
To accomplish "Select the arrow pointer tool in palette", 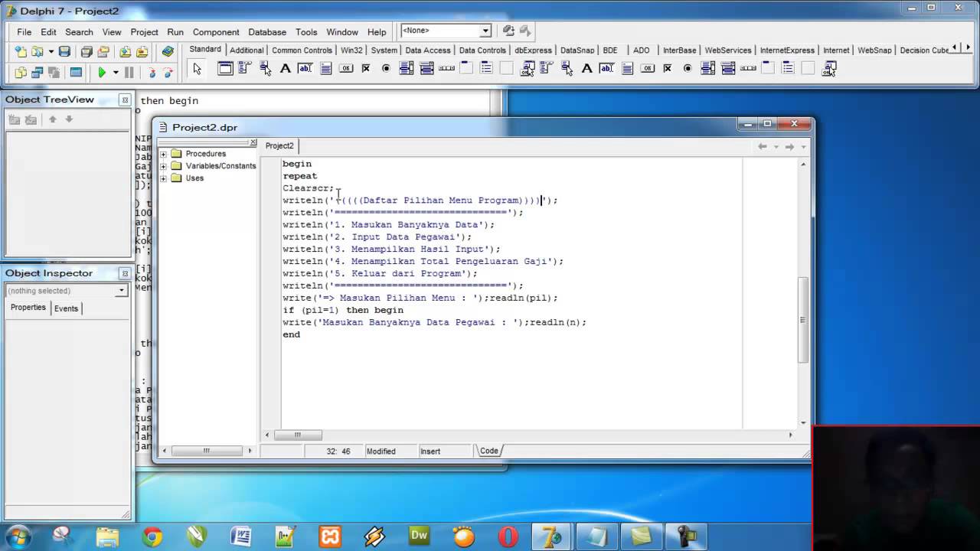I will click(x=197, y=69).
